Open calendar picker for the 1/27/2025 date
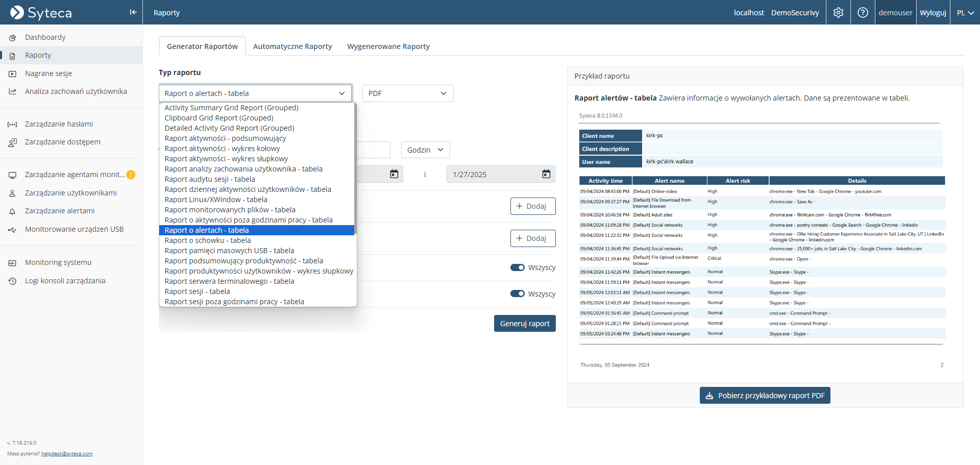The image size is (980, 465). coord(546,174)
